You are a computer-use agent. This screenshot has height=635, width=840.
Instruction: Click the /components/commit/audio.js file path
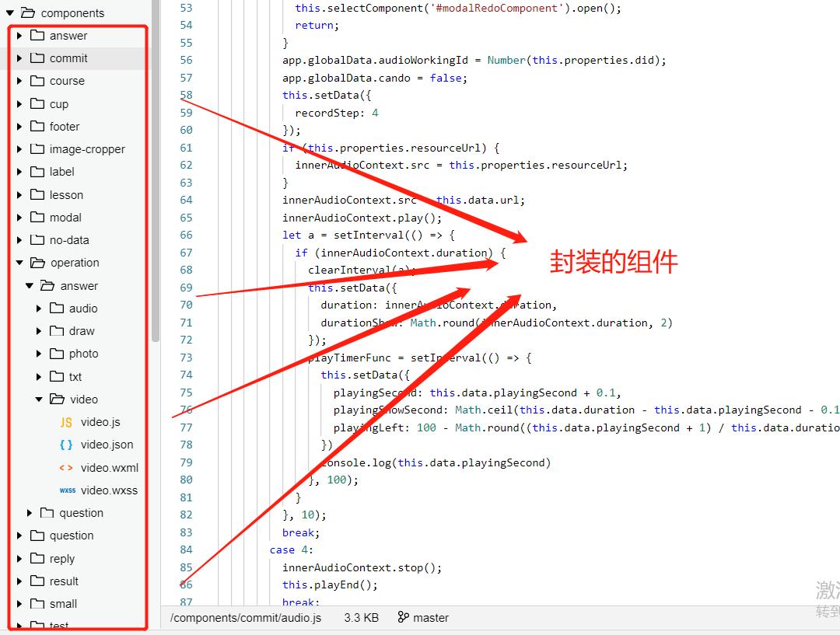point(246,618)
